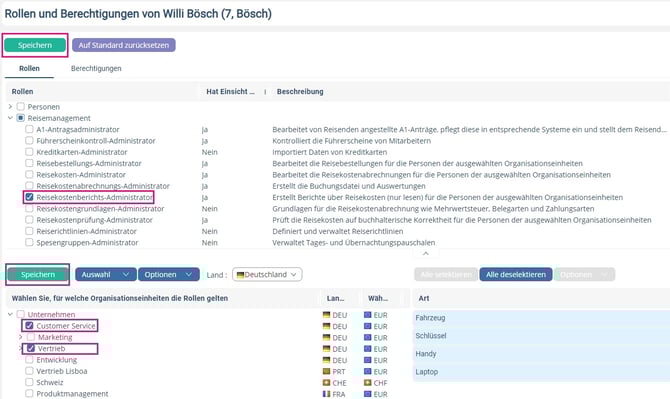The width and height of the screenshot is (670, 399).
Task: Enable the Führerscheinkontroll-Administrator role
Action: [x=29, y=140]
